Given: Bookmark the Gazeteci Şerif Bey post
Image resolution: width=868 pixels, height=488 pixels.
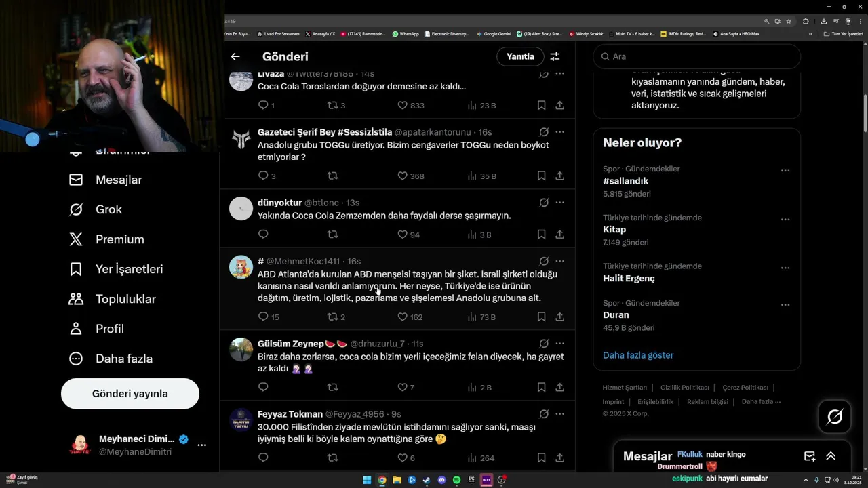Looking at the screenshot, I should [541, 176].
